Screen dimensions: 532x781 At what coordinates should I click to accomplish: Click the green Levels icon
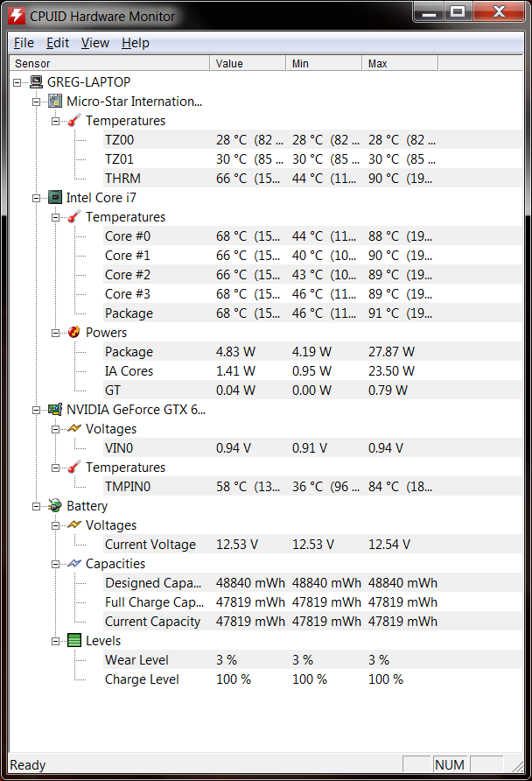point(74,641)
